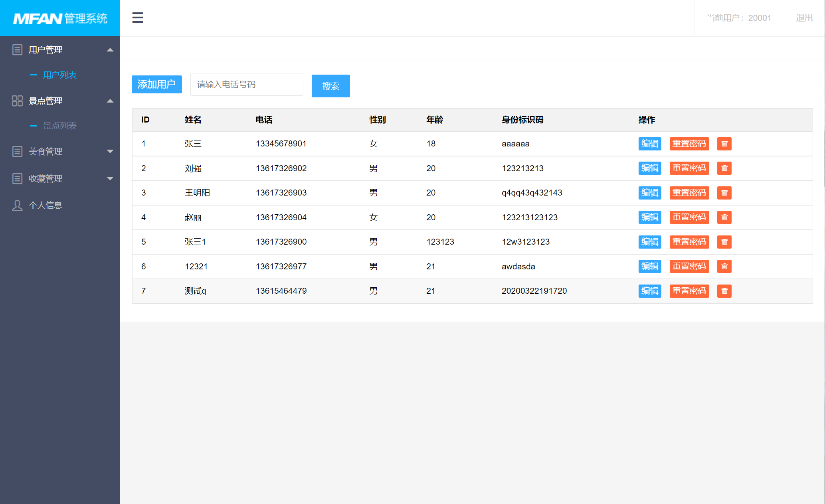The width and height of the screenshot is (825, 504).
Task: Expand the 美食管理 dropdown arrow
Action: pos(110,151)
